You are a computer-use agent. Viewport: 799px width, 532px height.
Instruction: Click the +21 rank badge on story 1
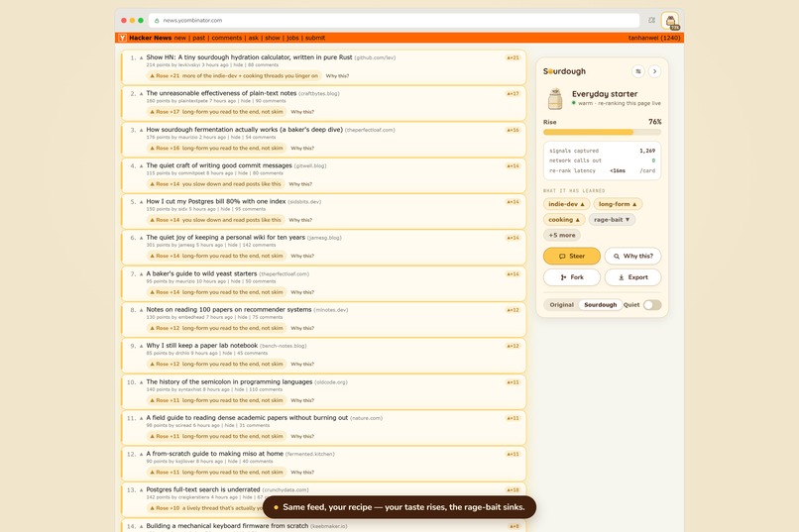[513, 58]
